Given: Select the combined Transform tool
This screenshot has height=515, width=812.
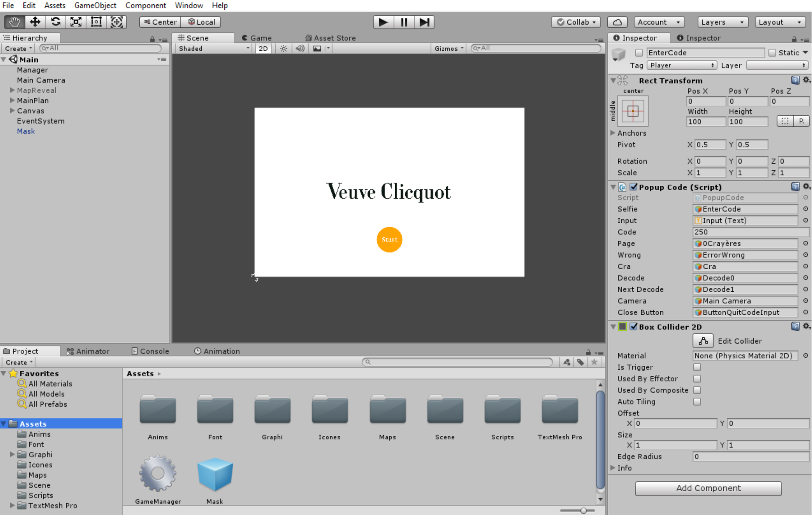Looking at the screenshot, I should coord(116,22).
